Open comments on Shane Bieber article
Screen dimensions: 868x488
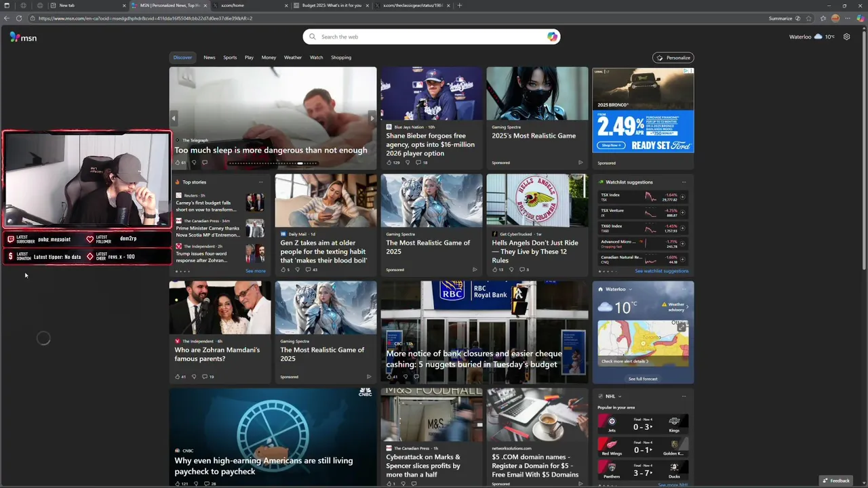pyautogui.click(x=418, y=163)
